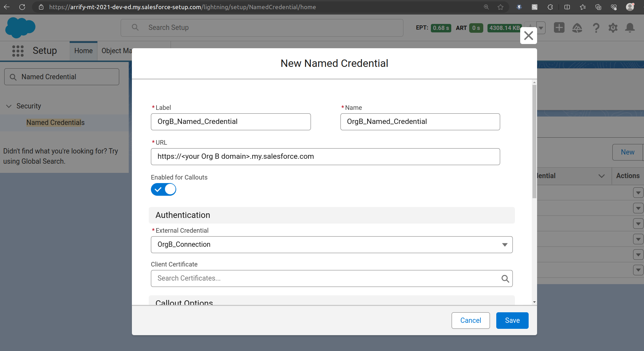Save the new named credential
Image resolution: width=644 pixels, height=351 pixels.
(512, 320)
